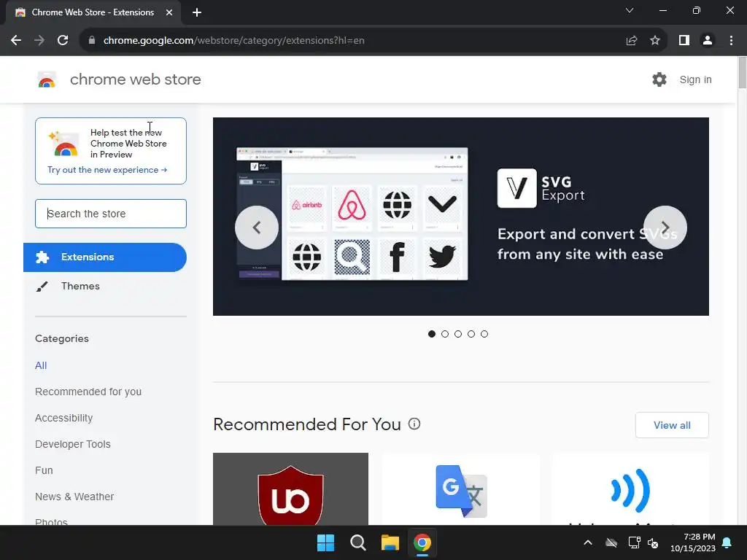747x560 pixels.
Task: Click the address bar URL
Action: pyautogui.click(x=234, y=41)
